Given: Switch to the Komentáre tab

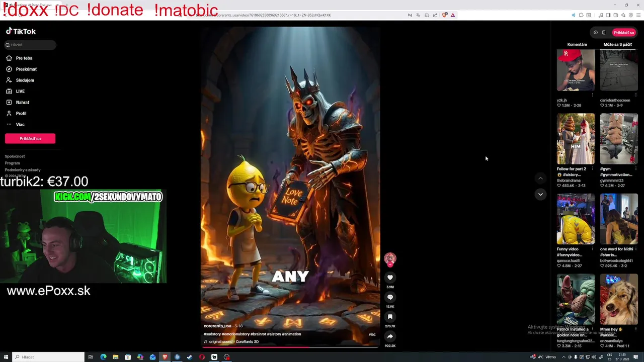Looking at the screenshot, I should (577, 45).
